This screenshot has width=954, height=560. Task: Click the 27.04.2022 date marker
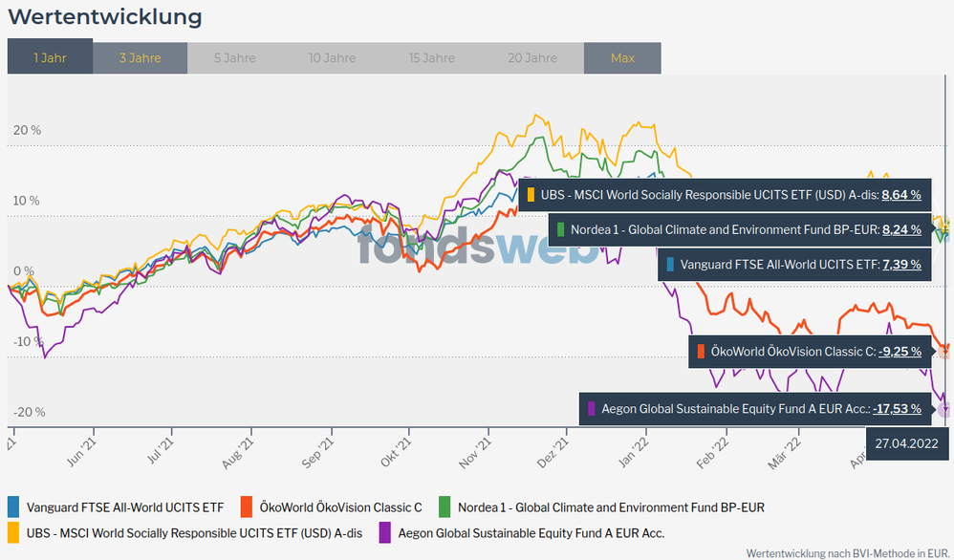906,442
